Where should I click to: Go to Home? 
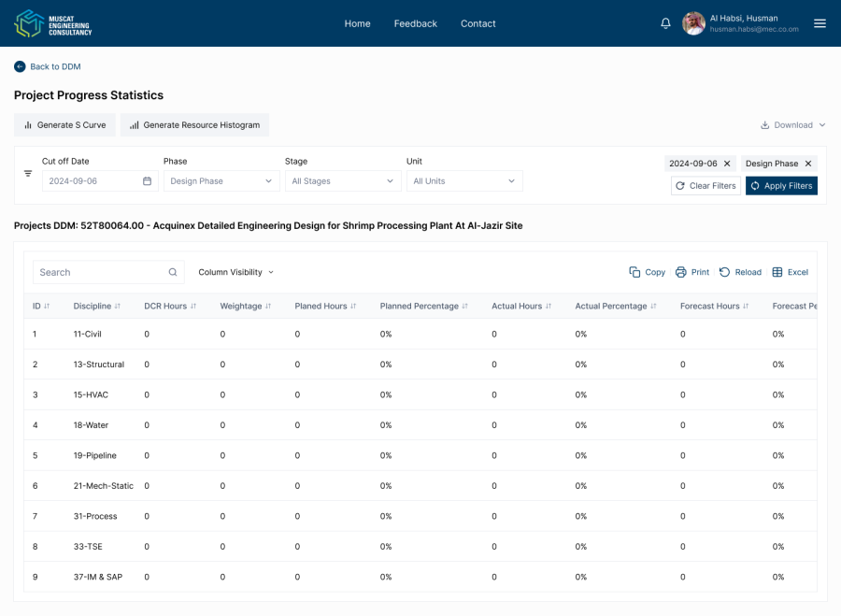coord(357,23)
